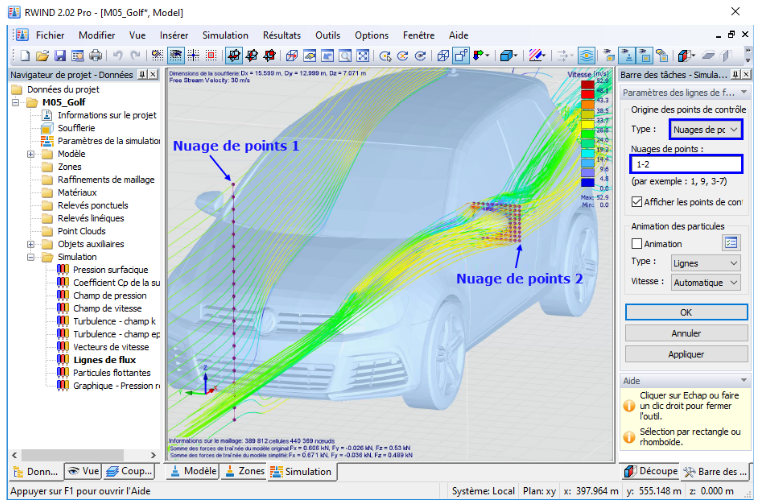This screenshot has width=760, height=500.
Task: Click the Zoom magnifier toolbar icon
Action: tap(345, 56)
